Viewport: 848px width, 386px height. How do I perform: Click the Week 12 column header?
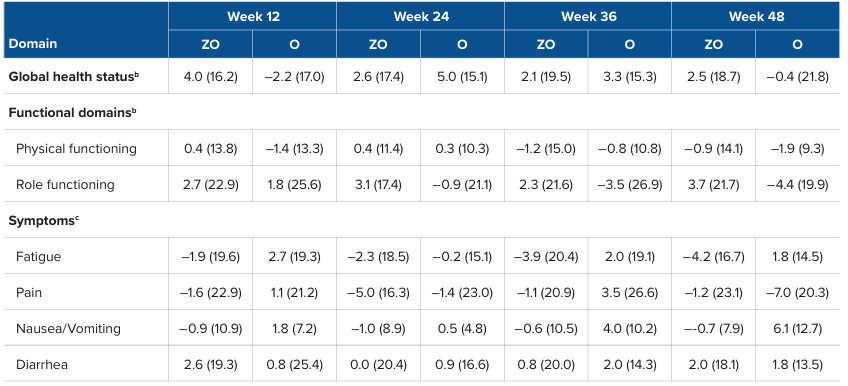click(252, 17)
